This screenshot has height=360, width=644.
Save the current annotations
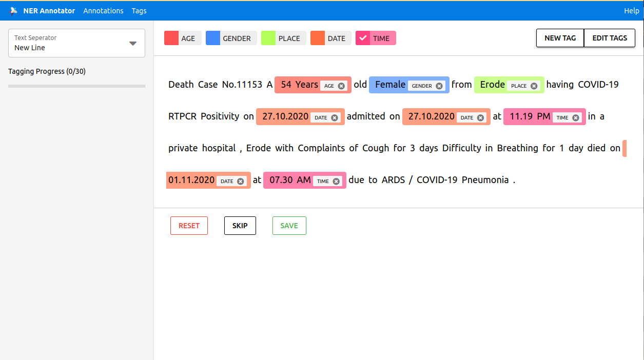(x=289, y=226)
